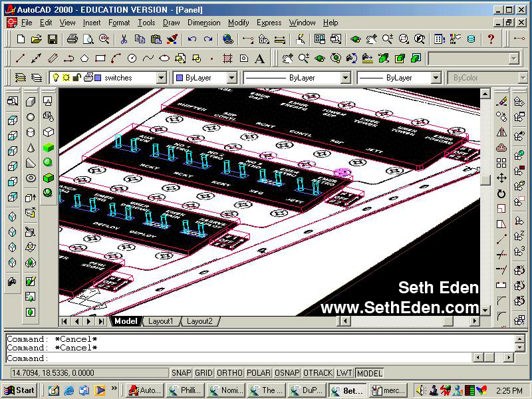This screenshot has width=532, height=399.
Task: Select the Torus solid tool
Action: point(31,178)
